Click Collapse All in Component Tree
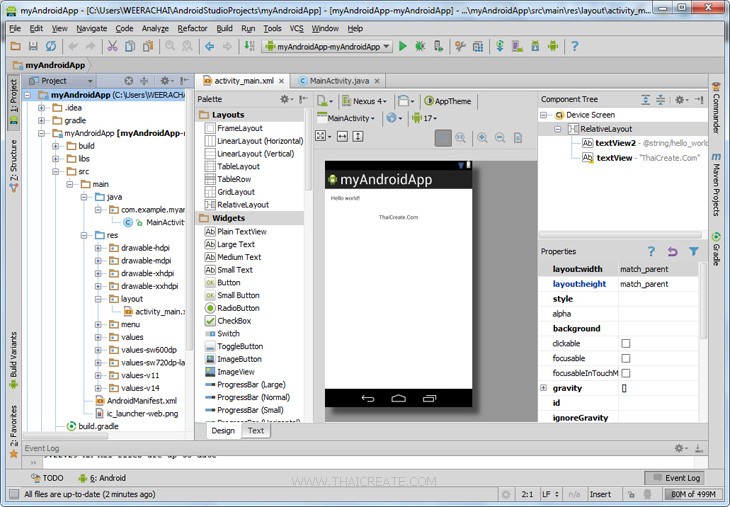Image resolution: width=730 pixels, height=507 pixels. click(x=661, y=100)
